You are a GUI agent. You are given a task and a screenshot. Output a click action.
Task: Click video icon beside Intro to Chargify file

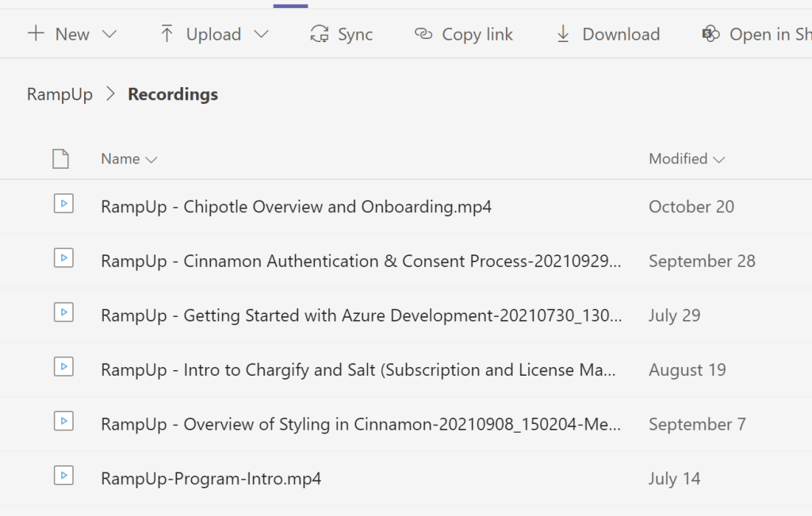point(63,367)
